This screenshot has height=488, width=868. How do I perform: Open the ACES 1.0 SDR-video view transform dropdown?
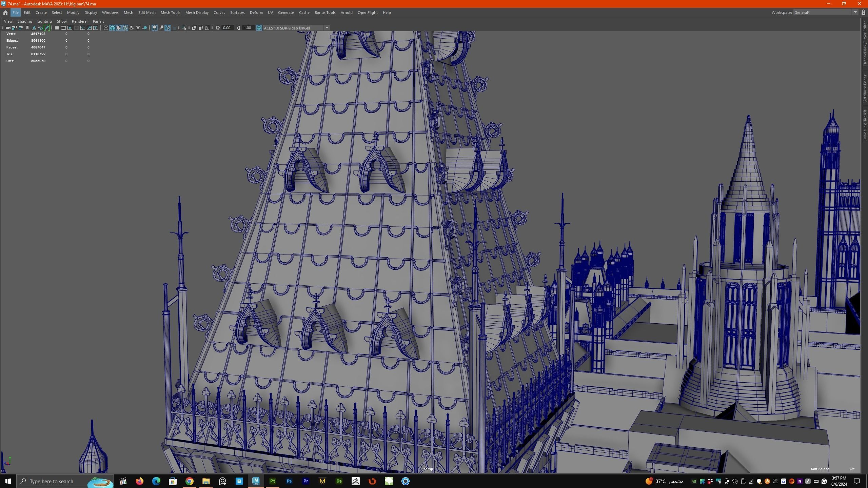(x=296, y=28)
